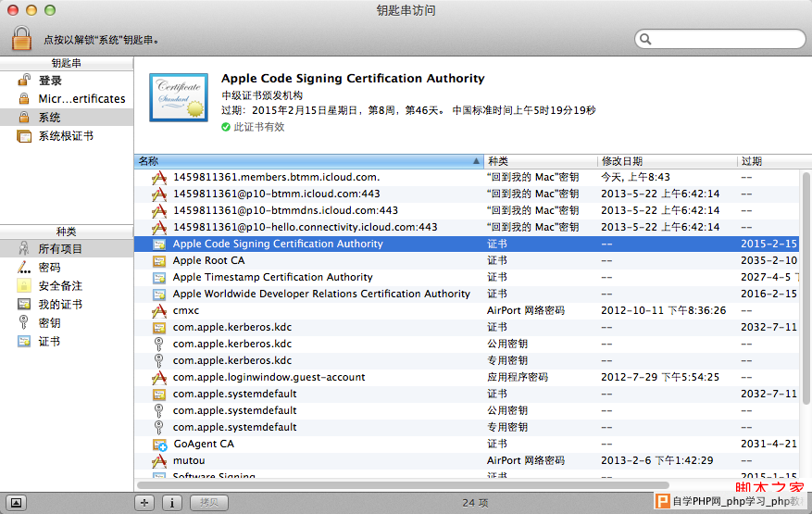The height and width of the screenshot is (514, 812).
Task: Sort by 种类 column header
Action: click(x=541, y=161)
